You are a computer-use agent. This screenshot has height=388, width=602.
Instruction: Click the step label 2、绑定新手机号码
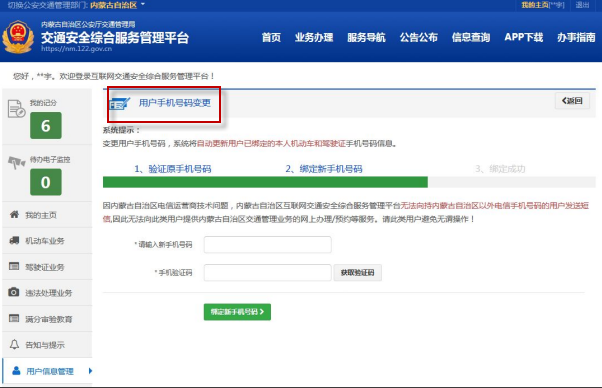tap(324, 169)
